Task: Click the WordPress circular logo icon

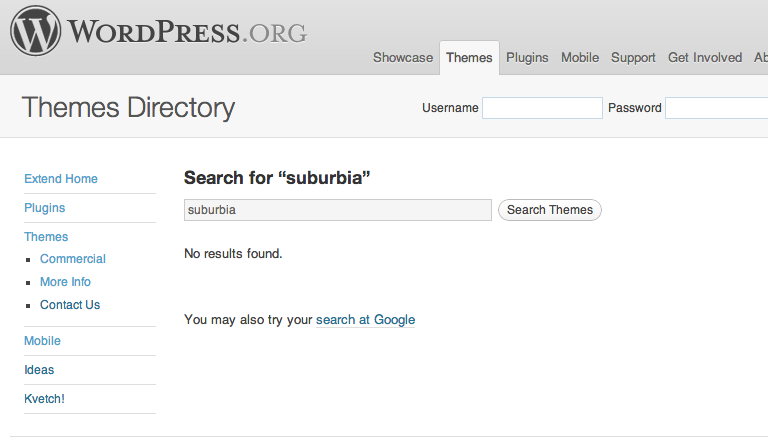Action: 36,30
